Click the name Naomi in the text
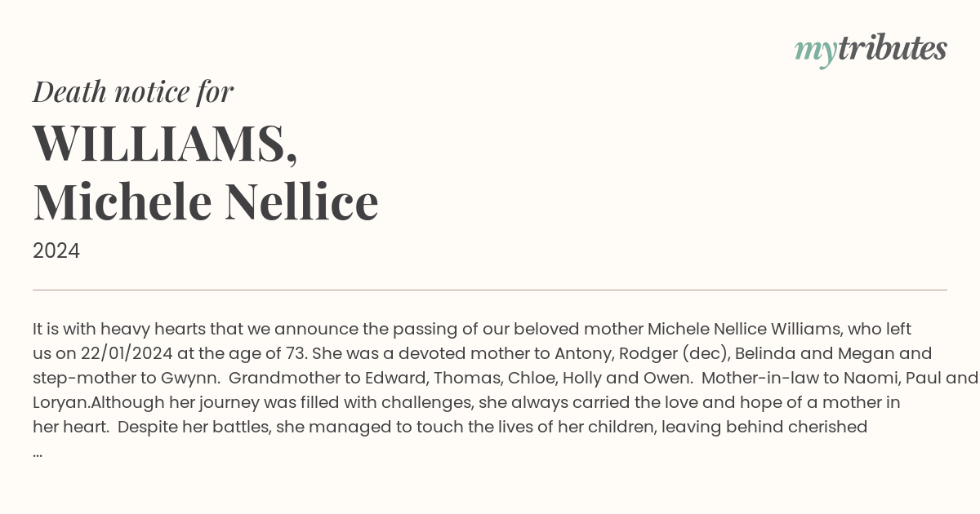Image resolution: width=980 pixels, height=514 pixels. pyautogui.click(x=858, y=379)
